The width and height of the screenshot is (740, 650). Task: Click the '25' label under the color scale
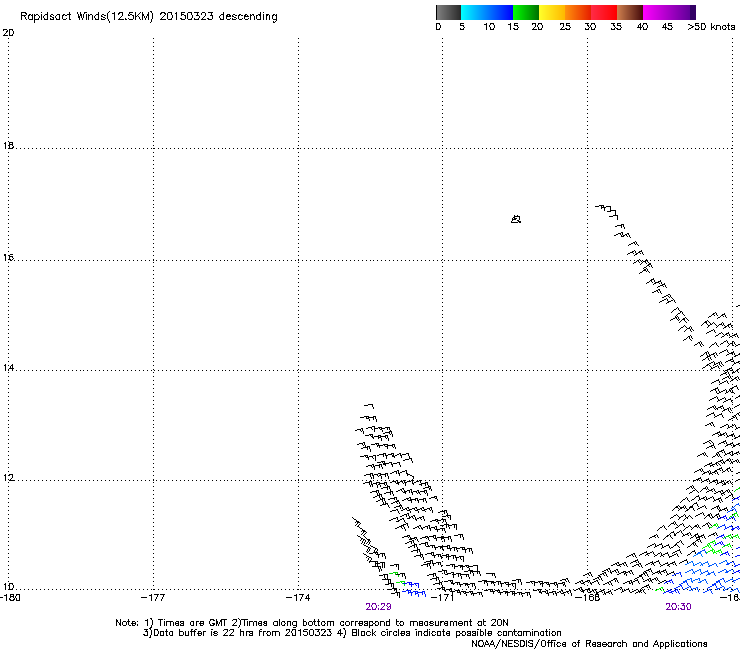click(565, 27)
